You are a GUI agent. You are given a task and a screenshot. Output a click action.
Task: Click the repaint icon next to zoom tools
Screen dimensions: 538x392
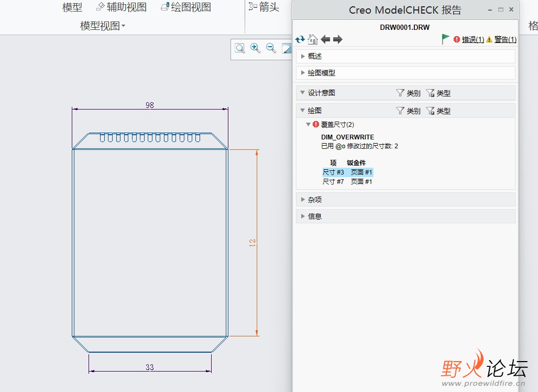(287, 48)
